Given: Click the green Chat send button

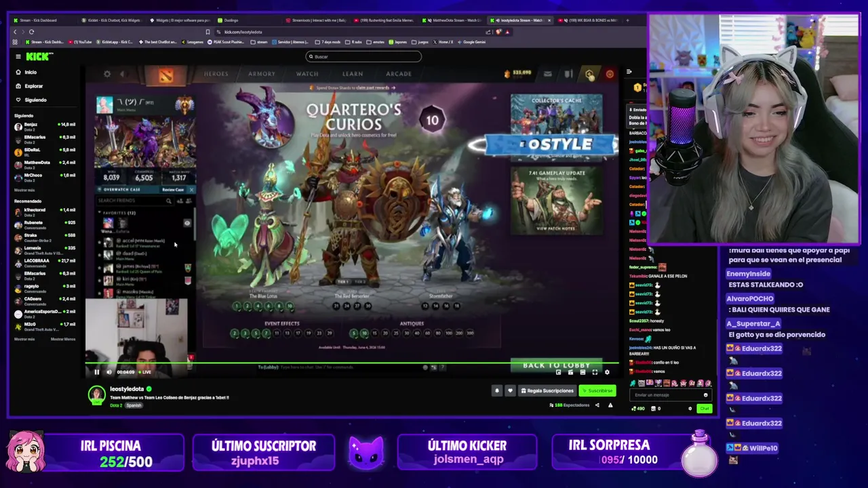Looking at the screenshot, I should (x=704, y=409).
